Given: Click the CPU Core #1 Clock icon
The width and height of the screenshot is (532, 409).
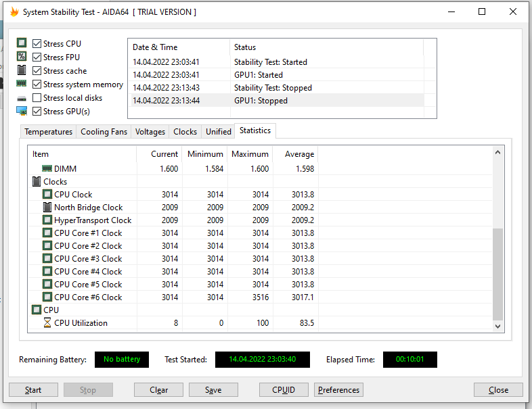Looking at the screenshot, I should pyautogui.click(x=47, y=233).
